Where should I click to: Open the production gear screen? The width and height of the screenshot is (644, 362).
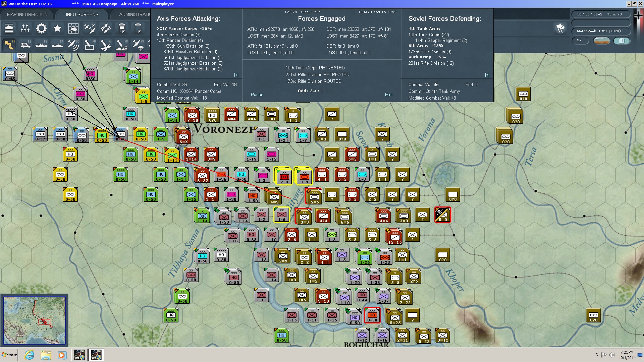(x=41, y=28)
